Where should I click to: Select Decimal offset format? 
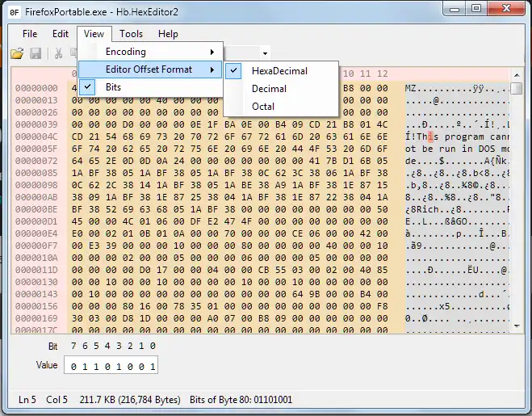tap(281, 89)
